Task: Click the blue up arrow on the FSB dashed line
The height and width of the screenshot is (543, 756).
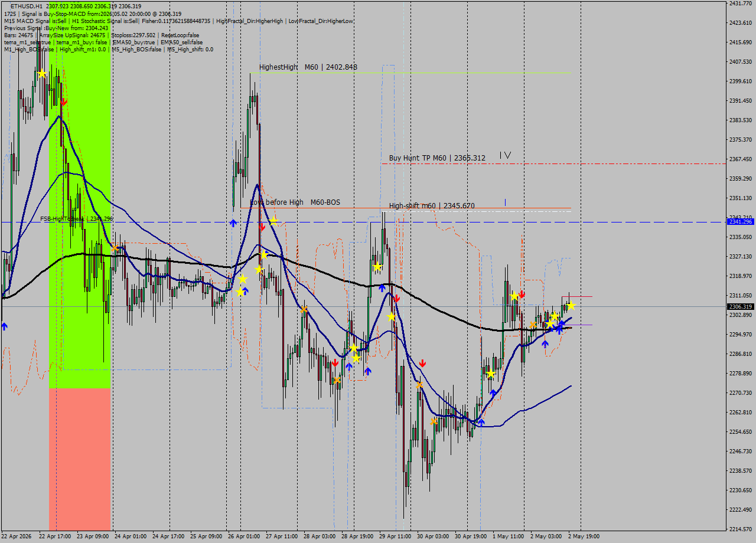Action: click(x=233, y=223)
